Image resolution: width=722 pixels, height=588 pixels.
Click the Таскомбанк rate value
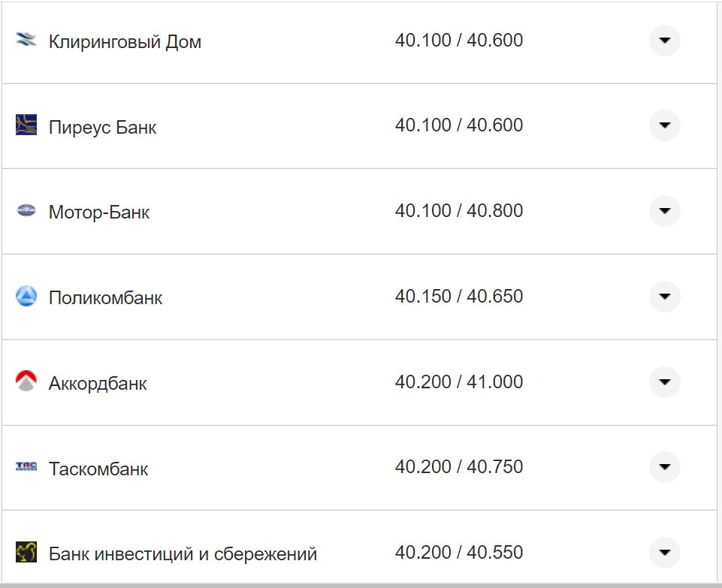pyautogui.click(x=459, y=467)
